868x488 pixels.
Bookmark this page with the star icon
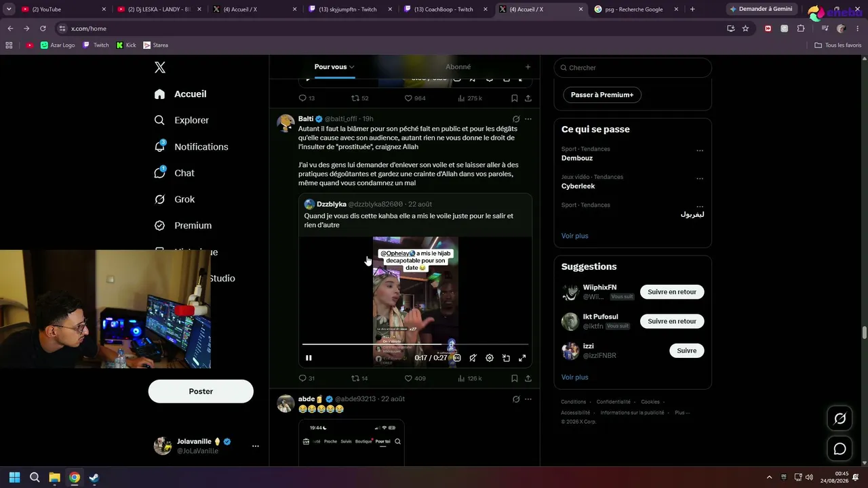click(745, 28)
